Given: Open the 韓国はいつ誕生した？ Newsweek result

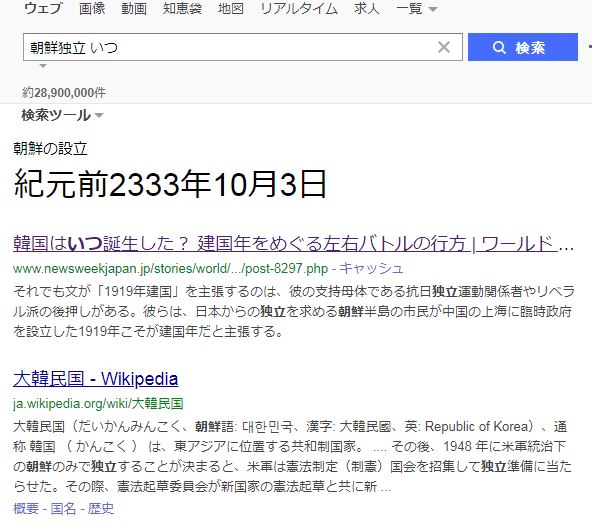Looking at the screenshot, I should [293, 244].
